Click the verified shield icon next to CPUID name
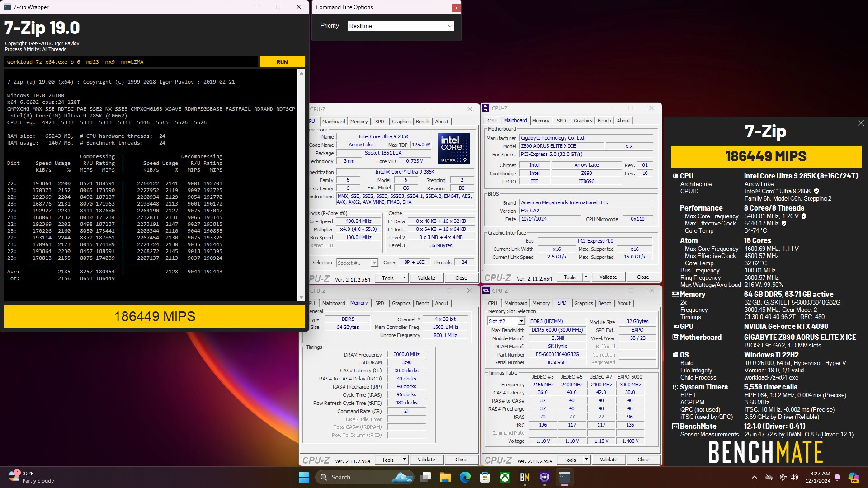The height and width of the screenshot is (488, 868). click(x=816, y=192)
